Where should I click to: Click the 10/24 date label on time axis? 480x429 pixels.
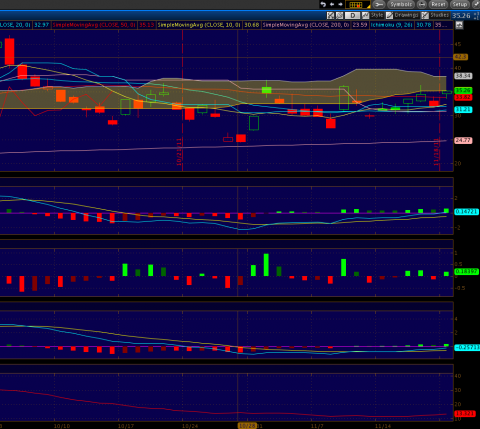190,426
